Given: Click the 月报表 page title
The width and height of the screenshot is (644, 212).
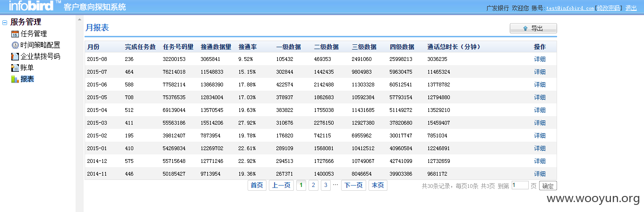Looking at the screenshot, I should [97, 28].
